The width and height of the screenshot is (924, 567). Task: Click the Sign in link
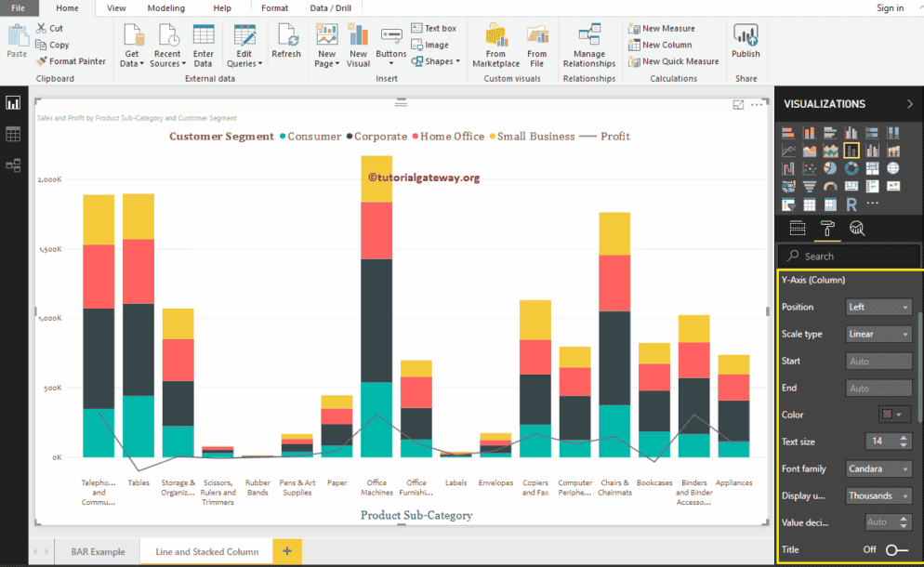click(x=890, y=8)
